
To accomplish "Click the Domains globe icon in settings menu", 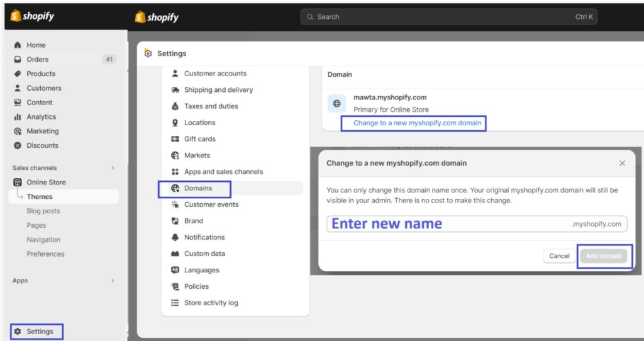I will [x=175, y=188].
